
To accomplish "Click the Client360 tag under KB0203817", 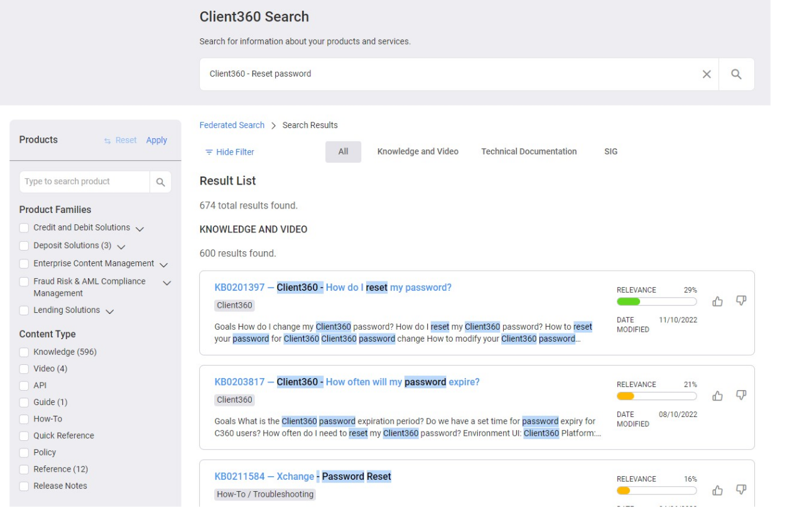I will (234, 400).
